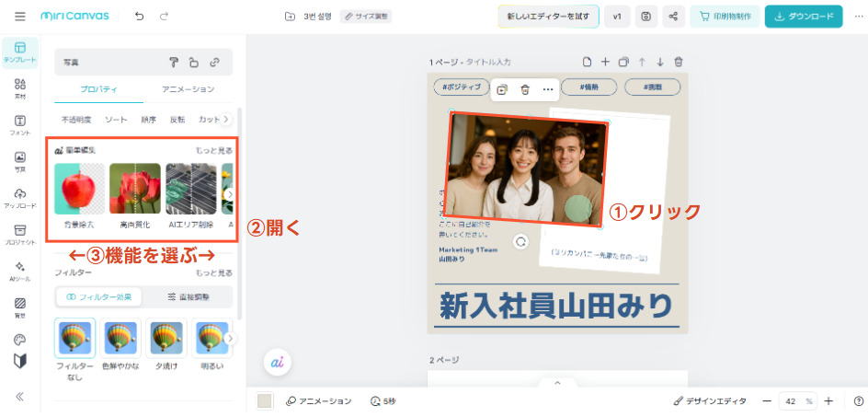Toggle the lock icon in 写真 header
This screenshot has width=868, height=417.
tap(194, 63)
